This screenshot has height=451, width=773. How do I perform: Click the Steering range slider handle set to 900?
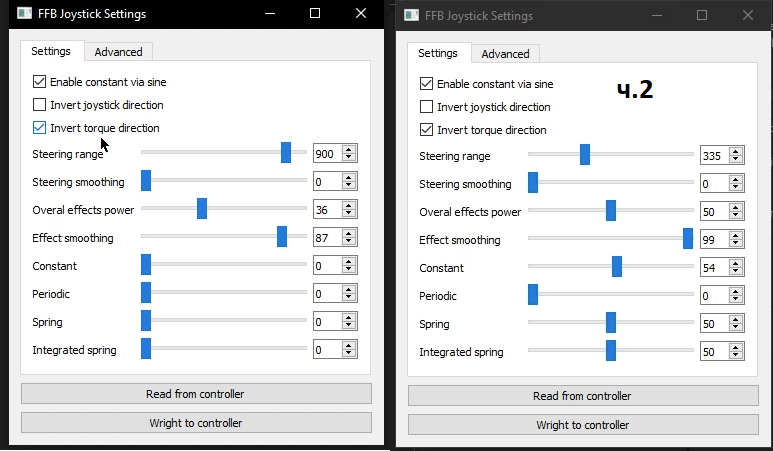tap(286, 153)
